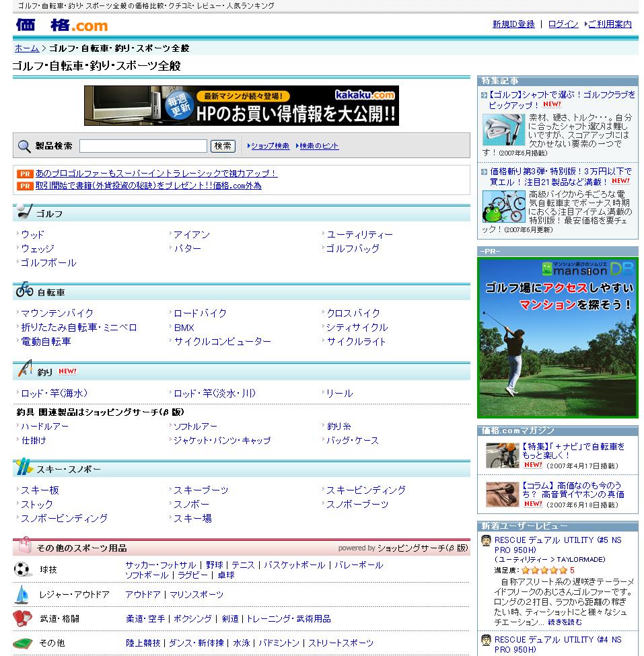Open the 釣り糸 category
Image resolution: width=644 pixels, height=656 pixels.
[338, 427]
